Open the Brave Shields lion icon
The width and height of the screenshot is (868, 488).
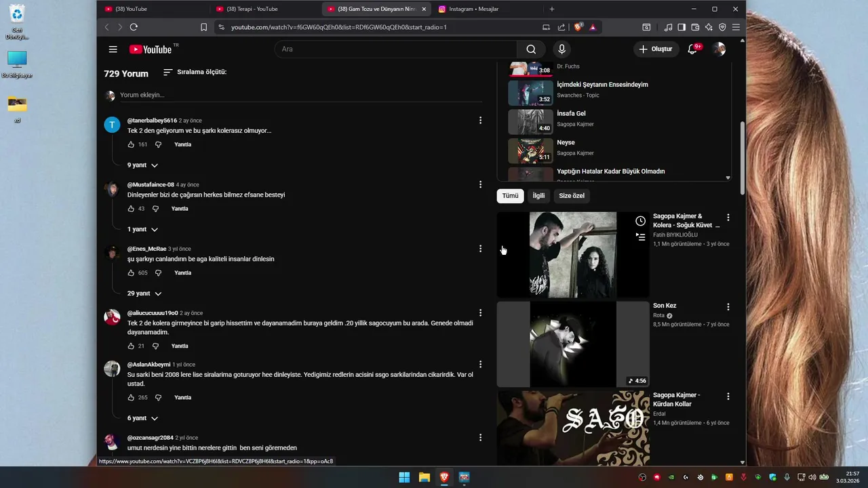tap(578, 27)
